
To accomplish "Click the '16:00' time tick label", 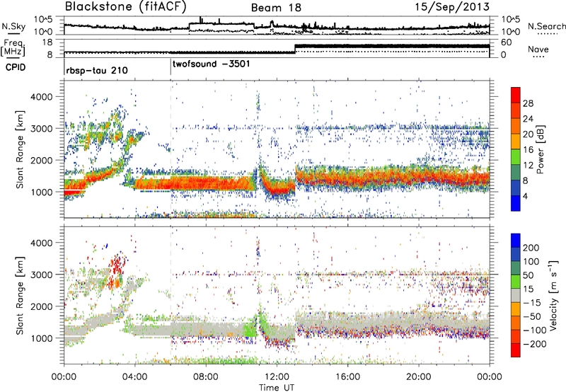I will coord(347,377).
